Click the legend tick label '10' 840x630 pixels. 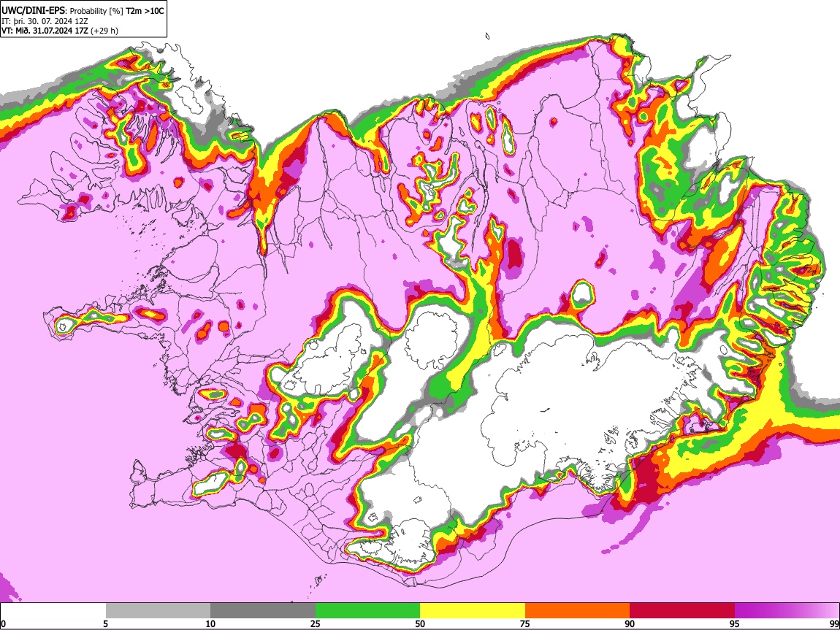pyautogui.click(x=210, y=623)
